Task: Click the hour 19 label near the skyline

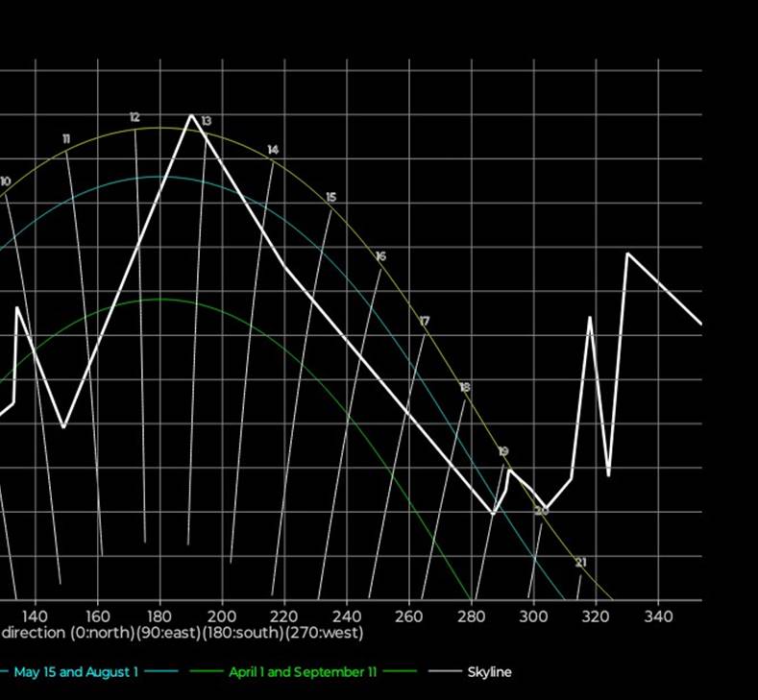Action: 503,451
